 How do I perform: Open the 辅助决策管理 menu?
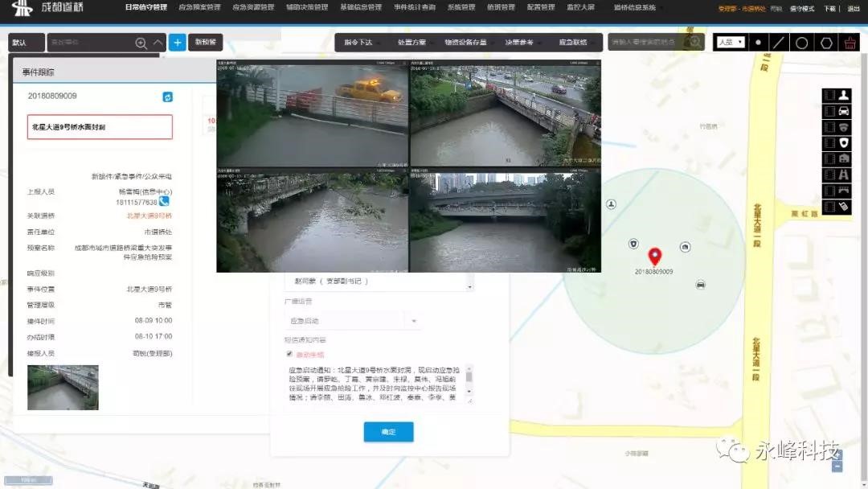coord(307,8)
